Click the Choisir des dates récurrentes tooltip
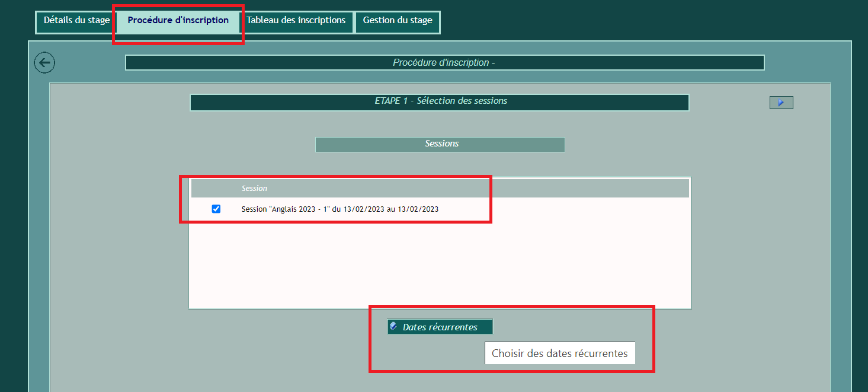The height and width of the screenshot is (392, 868). coord(559,353)
